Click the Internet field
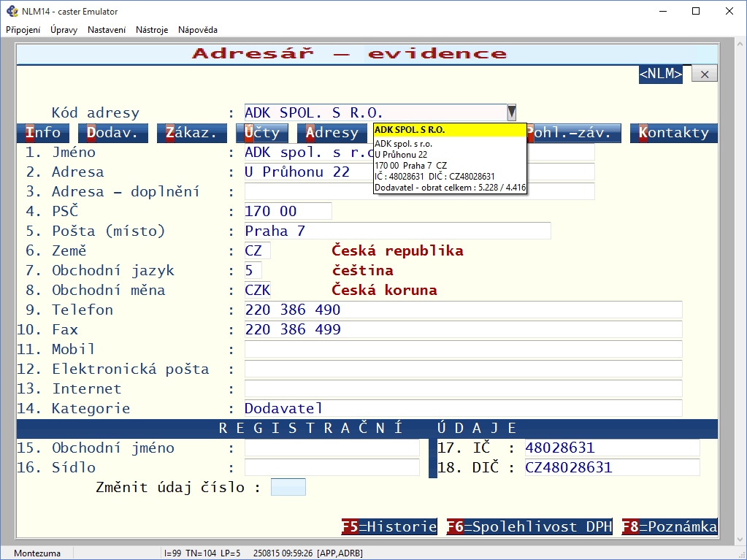Image resolution: width=747 pixels, height=560 pixels. click(463, 388)
